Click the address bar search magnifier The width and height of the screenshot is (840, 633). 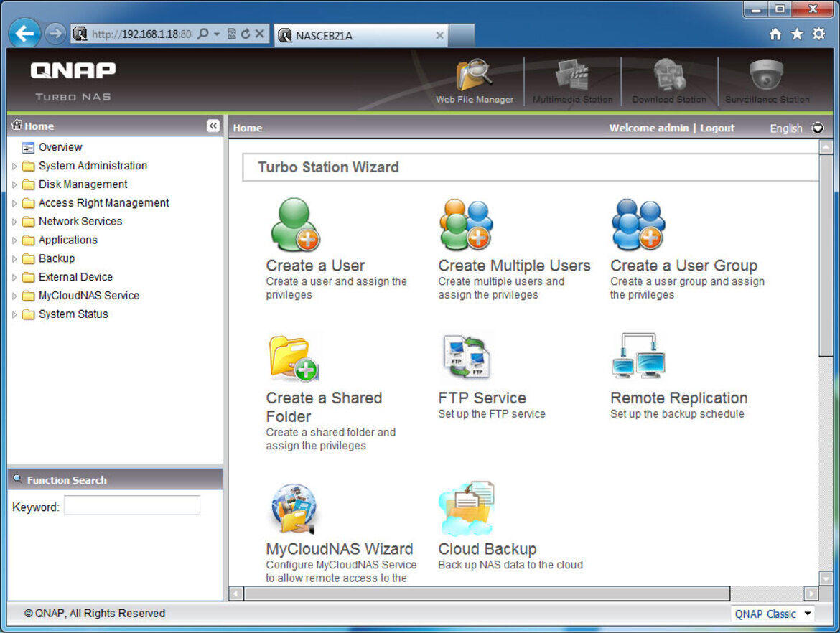pos(203,34)
